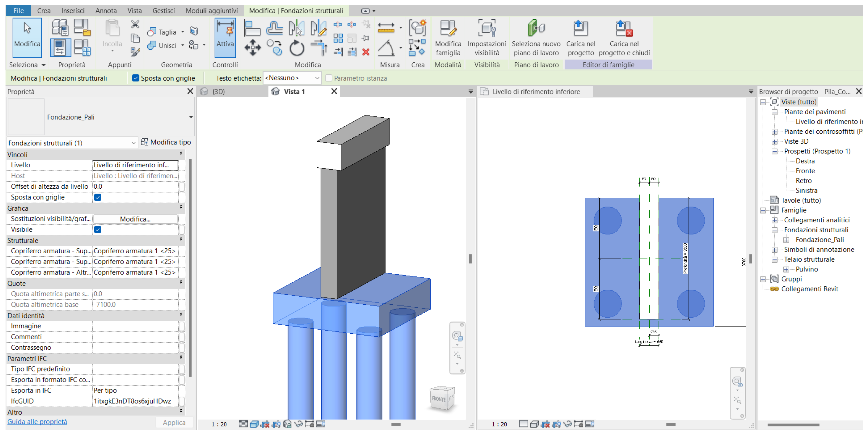868x435 pixels.
Task: Enable Parametro istanza checkbox
Action: (329, 78)
